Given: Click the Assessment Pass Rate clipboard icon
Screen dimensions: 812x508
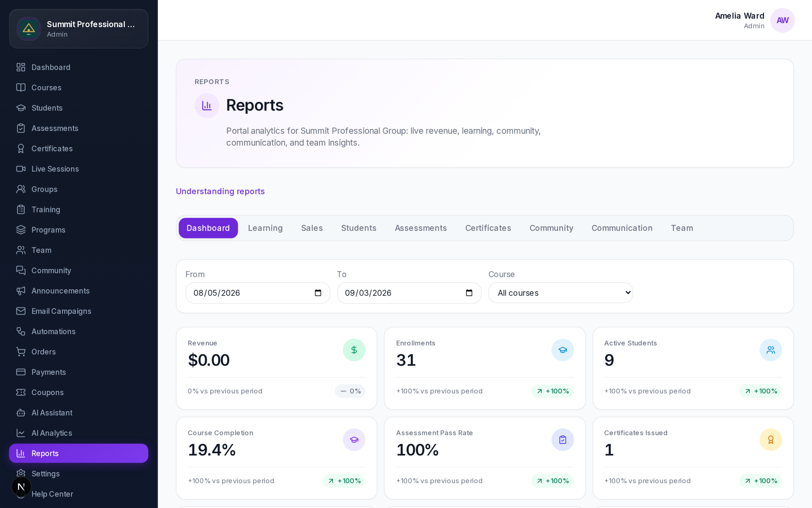Looking at the screenshot, I should click(x=563, y=440).
